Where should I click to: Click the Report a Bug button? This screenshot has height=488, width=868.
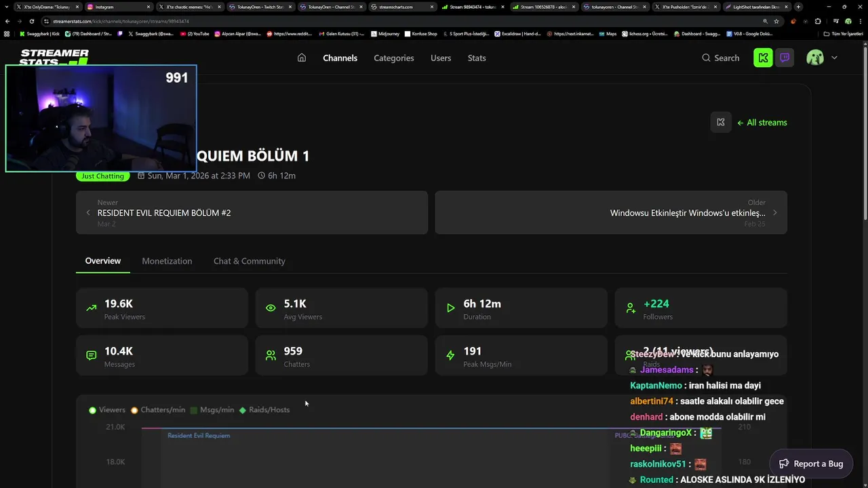click(811, 464)
